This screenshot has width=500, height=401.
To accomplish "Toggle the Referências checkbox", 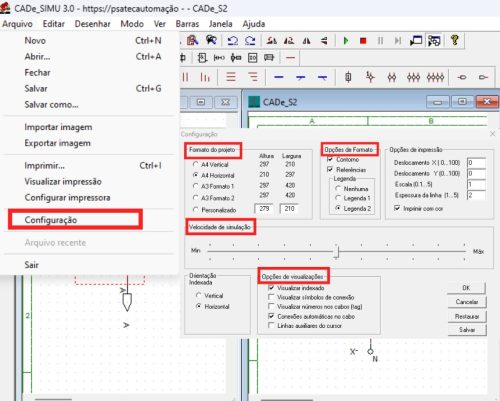I will pyautogui.click(x=330, y=170).
